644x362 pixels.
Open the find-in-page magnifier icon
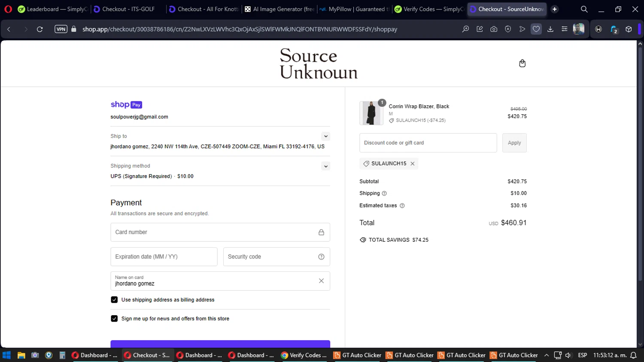465,29
